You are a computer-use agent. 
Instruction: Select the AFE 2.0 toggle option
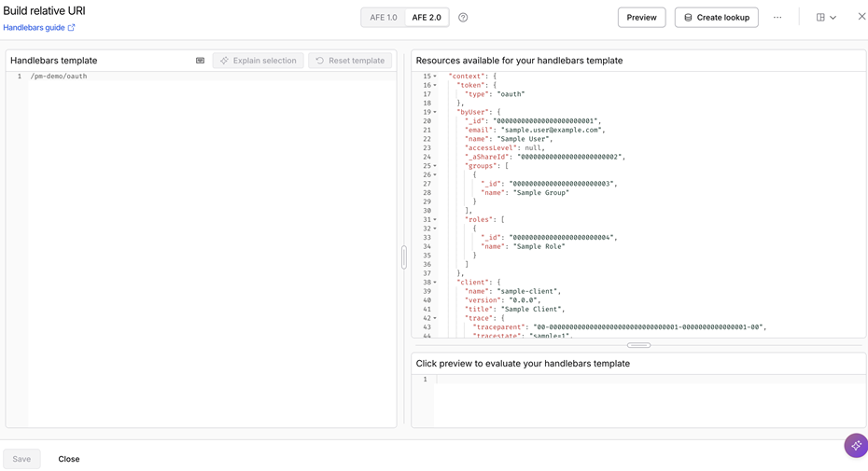point(427,17)
